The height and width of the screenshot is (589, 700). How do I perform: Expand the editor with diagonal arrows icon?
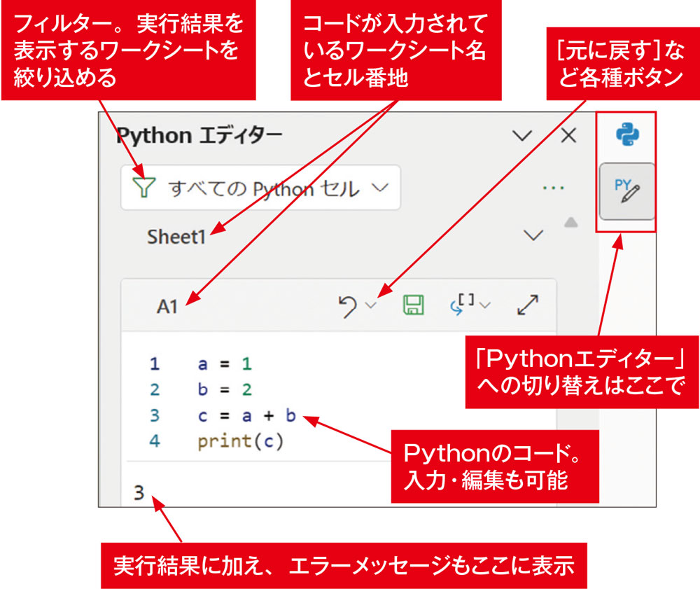pos(528,303)
